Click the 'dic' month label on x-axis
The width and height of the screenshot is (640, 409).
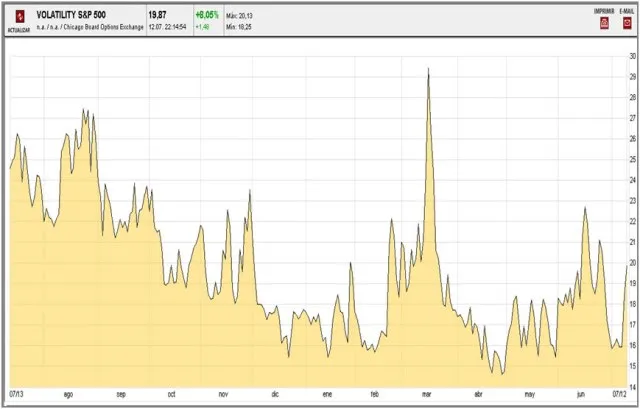[x=275, y=394]
